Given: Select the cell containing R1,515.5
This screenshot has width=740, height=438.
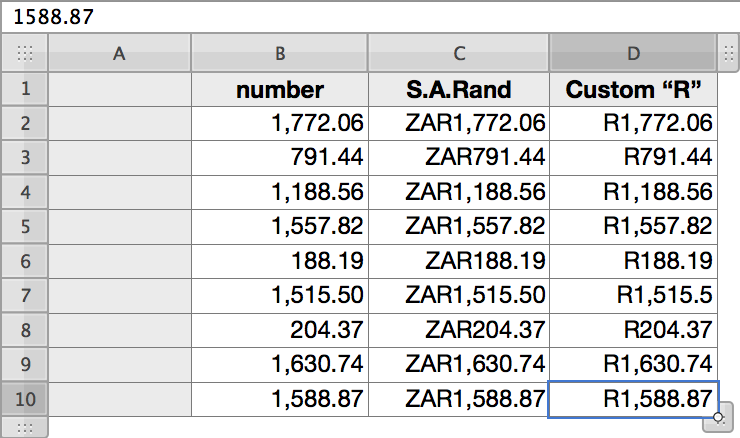Looking at the screenshot, I should (633, 296).
